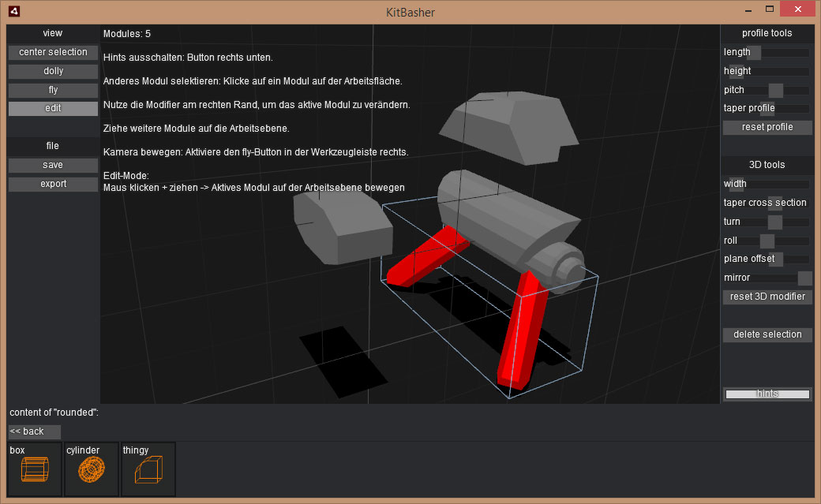This screenshot has width=821, height=504.
Task: Toggle the hints button off
Action: (x=767, y=394)
